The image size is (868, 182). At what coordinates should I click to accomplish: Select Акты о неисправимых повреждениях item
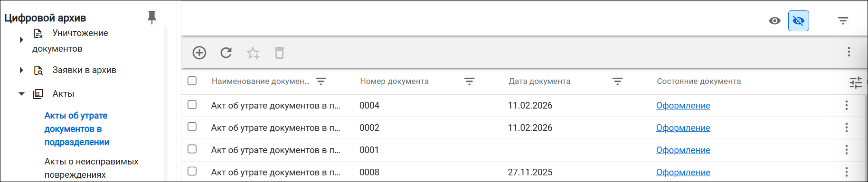tap(92, 168)
